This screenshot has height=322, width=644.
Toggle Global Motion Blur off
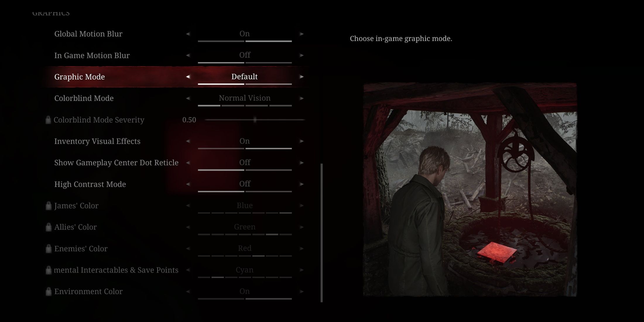tap(188, 34)
